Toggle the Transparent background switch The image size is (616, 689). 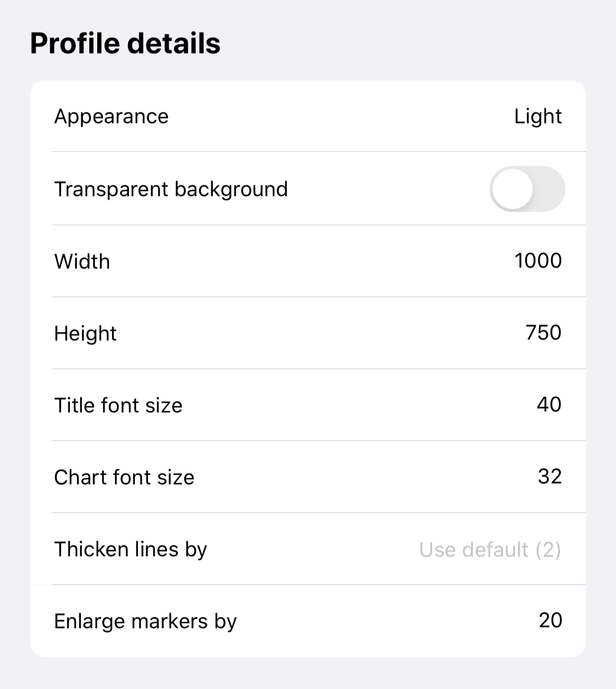tap(527, 189)
